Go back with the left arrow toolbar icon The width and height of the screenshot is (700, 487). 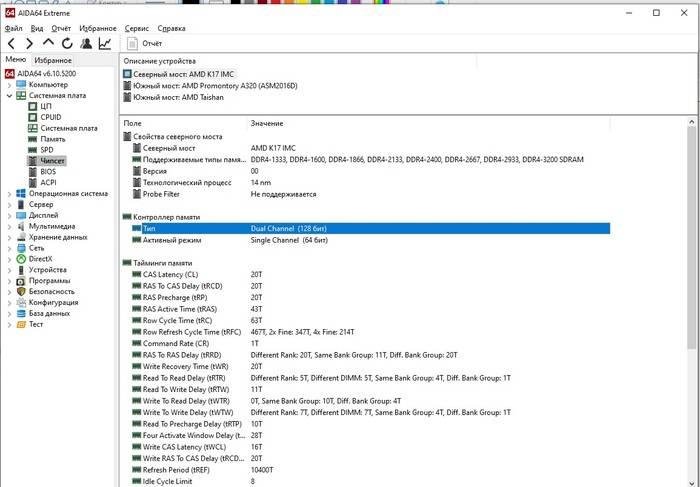pyautogui.click(x=12, y=43)
